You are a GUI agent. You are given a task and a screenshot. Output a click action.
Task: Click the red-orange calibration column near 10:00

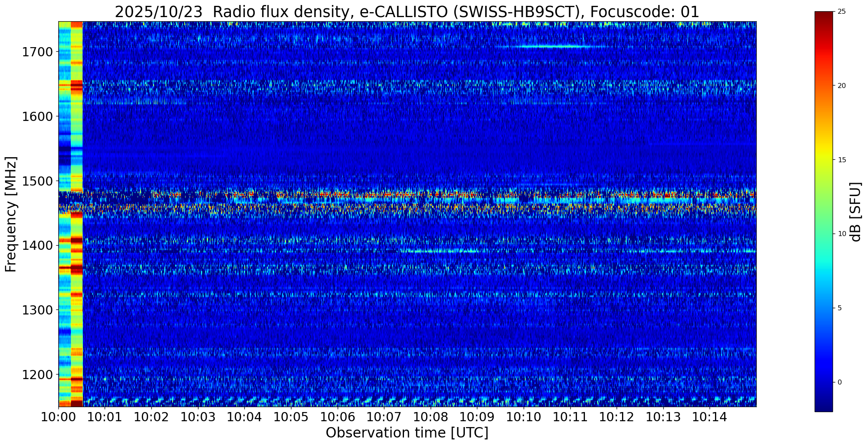(x=77, y=214)
